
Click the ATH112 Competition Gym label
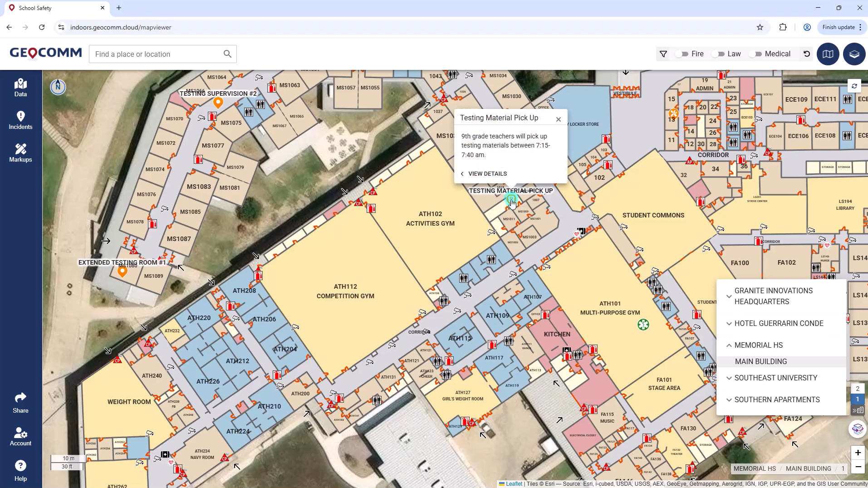345,291
